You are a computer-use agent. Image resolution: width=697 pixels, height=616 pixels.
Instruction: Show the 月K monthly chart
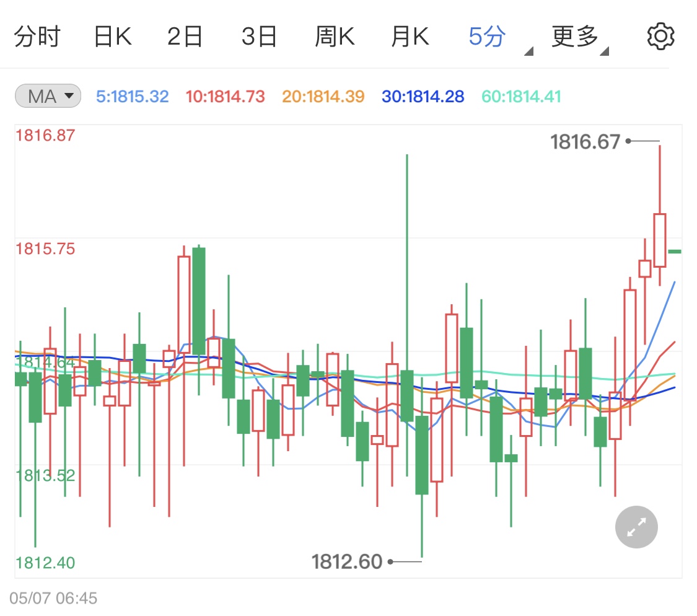(410, 37)
